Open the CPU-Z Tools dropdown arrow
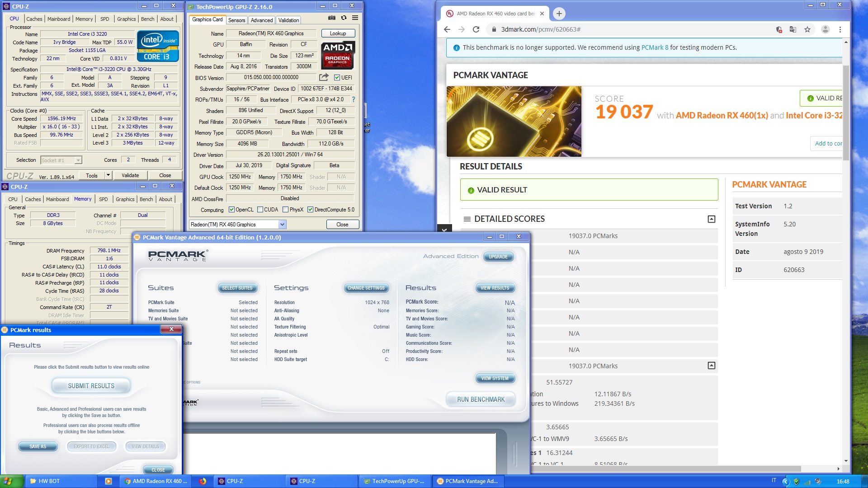 (x=108, y=175)
